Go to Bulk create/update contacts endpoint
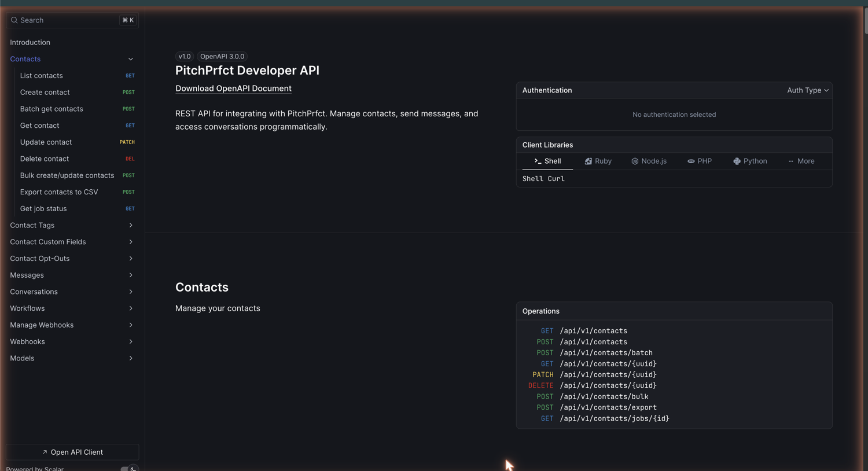This screenshot has width=868, height=471. (x=77, y=175)
